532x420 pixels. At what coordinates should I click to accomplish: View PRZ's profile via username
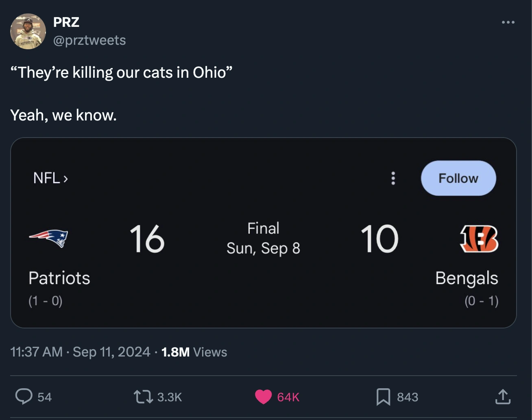66,22
